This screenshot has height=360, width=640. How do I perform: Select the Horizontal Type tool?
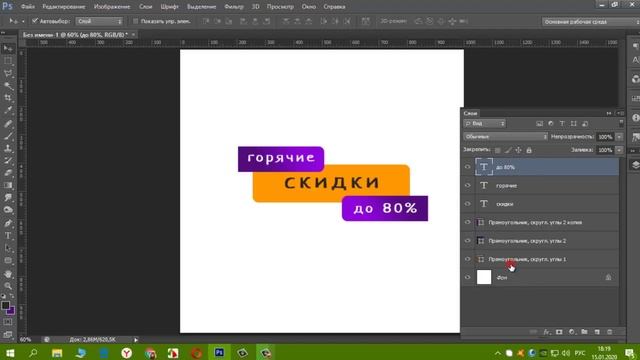click(8, 236)
